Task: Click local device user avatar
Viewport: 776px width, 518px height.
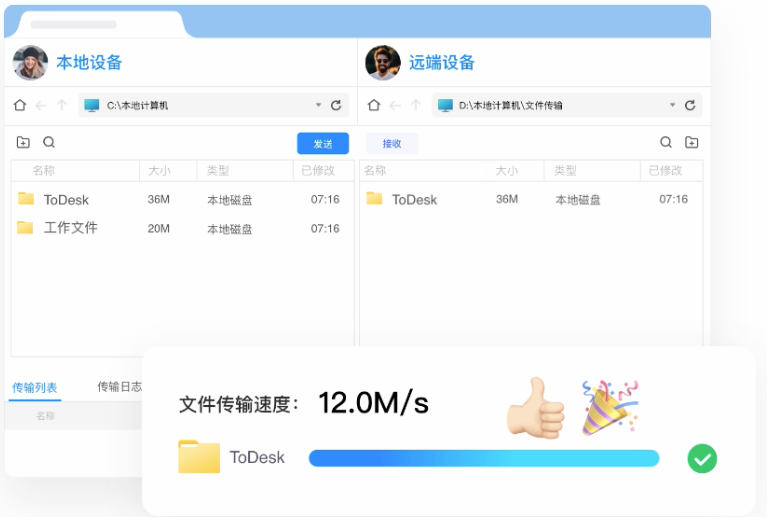Action: [30, 63]
